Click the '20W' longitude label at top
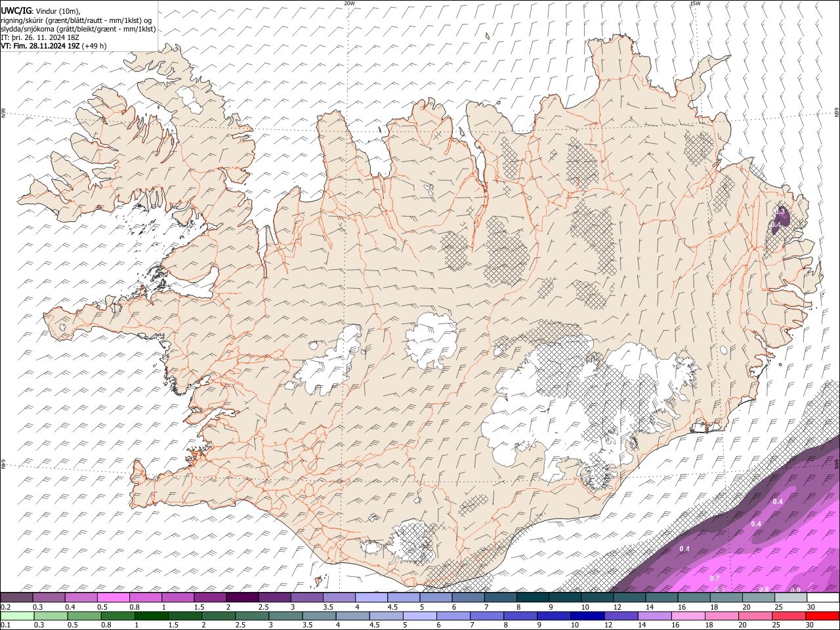This screenshot has width=840, height=630. [349, 3]
